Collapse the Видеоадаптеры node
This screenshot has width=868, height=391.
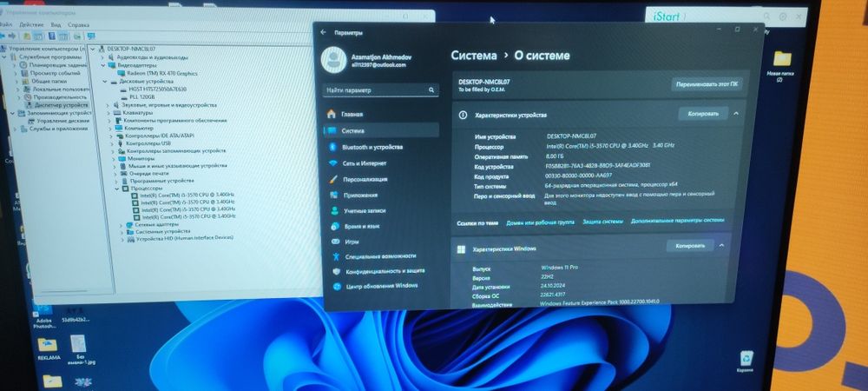(x=103, y=65)
